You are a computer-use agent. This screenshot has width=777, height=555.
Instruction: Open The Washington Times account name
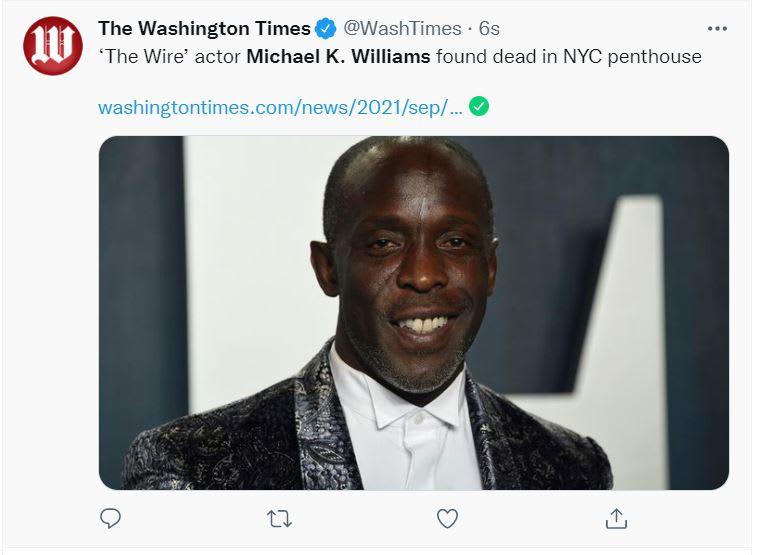(x=204, y=28)
